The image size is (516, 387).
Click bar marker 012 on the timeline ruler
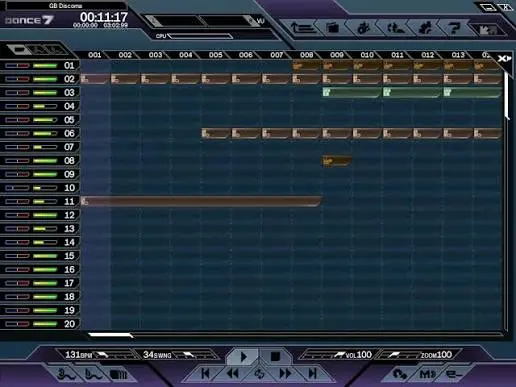pos(428,55)
